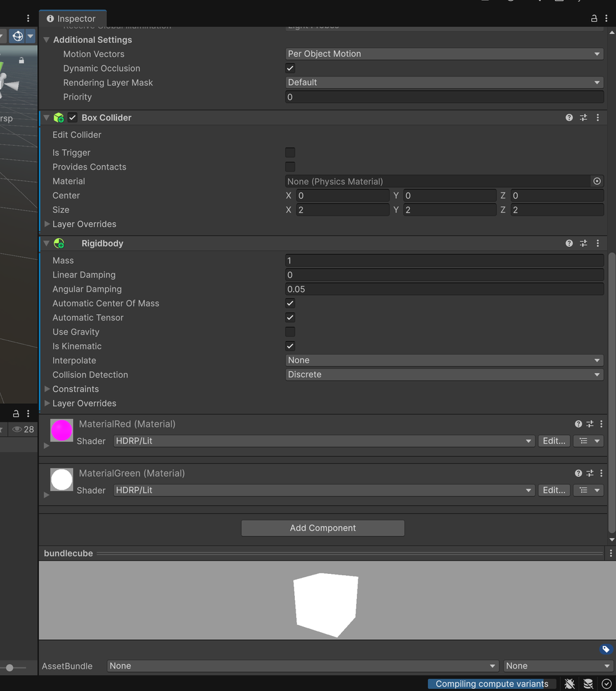This screenshot has height=691, width=616.
Task: Open MaterialRed help icon
Action: point(578,424)
